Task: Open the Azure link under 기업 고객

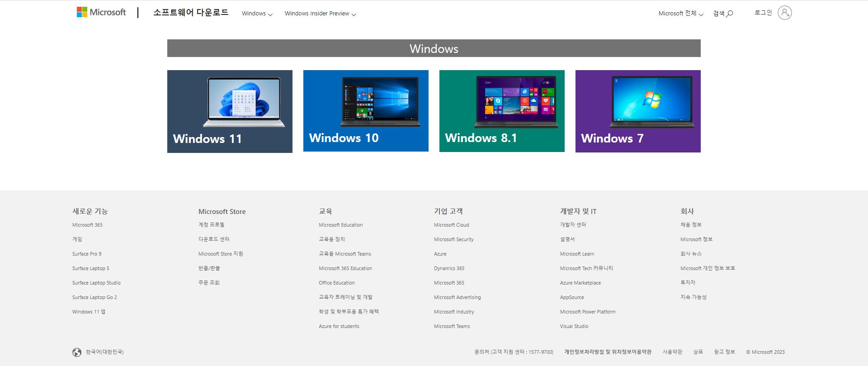Action: [x=440, y=254]
